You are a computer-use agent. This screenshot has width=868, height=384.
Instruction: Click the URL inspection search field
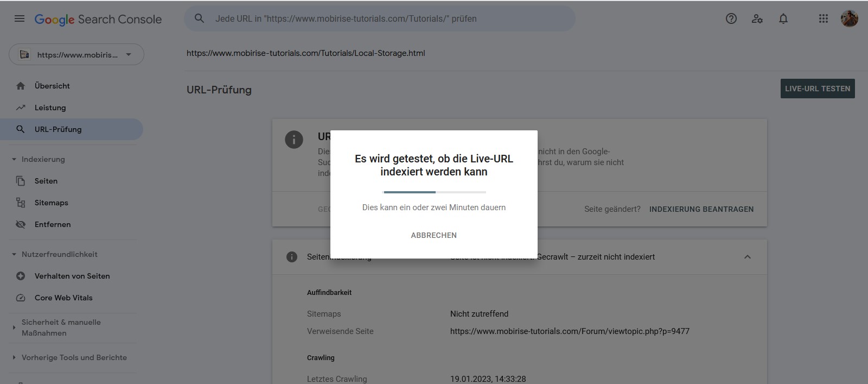pyautogui.click(x=380, y=18)
